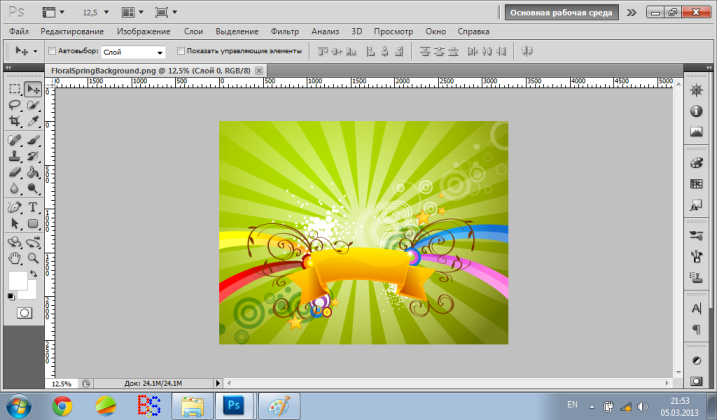Open the 12,5 zoom level dropdown
This screenshot has width=717, height=420.
96,14
